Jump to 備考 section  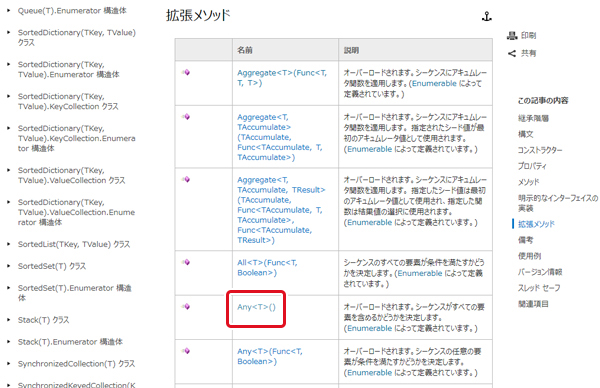tap(525, 240)
